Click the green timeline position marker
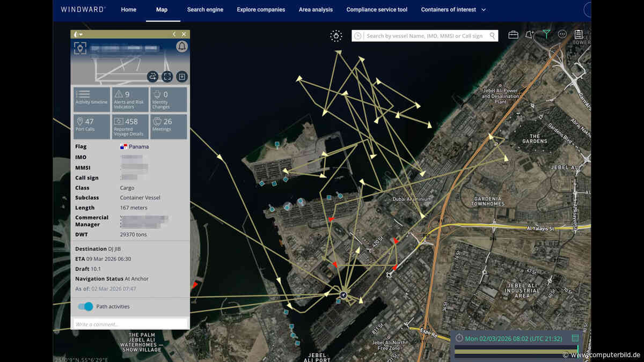This screenshot has width=644, height=362. (x=577, y=351)
